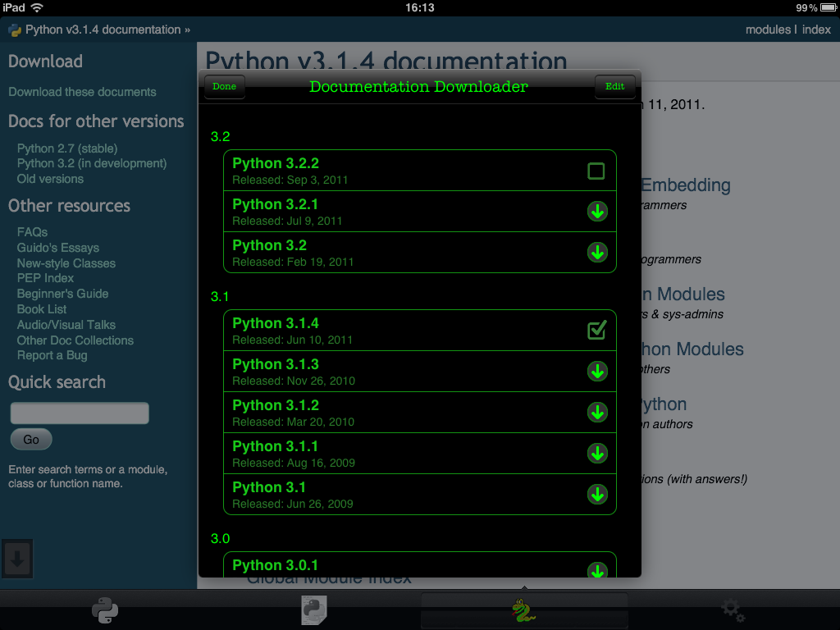Screen dimensions: 840x630
Task: Select 'Released: Jun 26, 2009' text
Action: (293, 504)
